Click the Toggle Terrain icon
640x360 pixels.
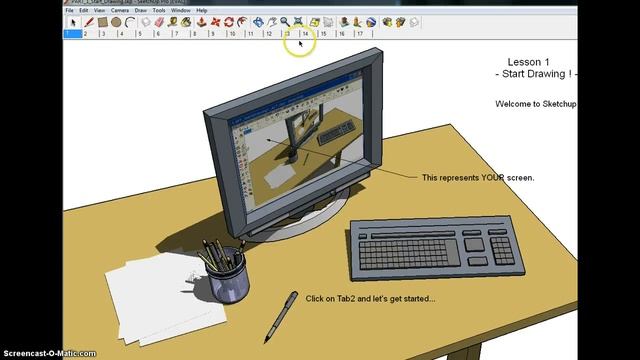pos(328,22)
